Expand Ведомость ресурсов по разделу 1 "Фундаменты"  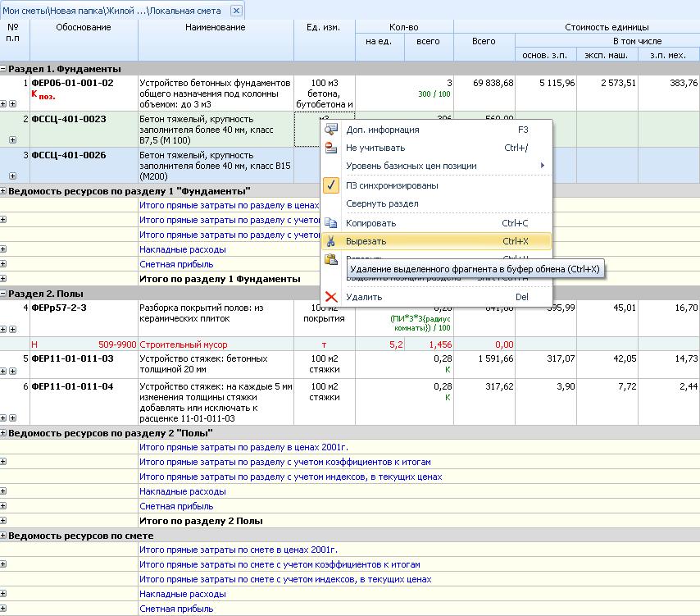(x=4, y=191)
